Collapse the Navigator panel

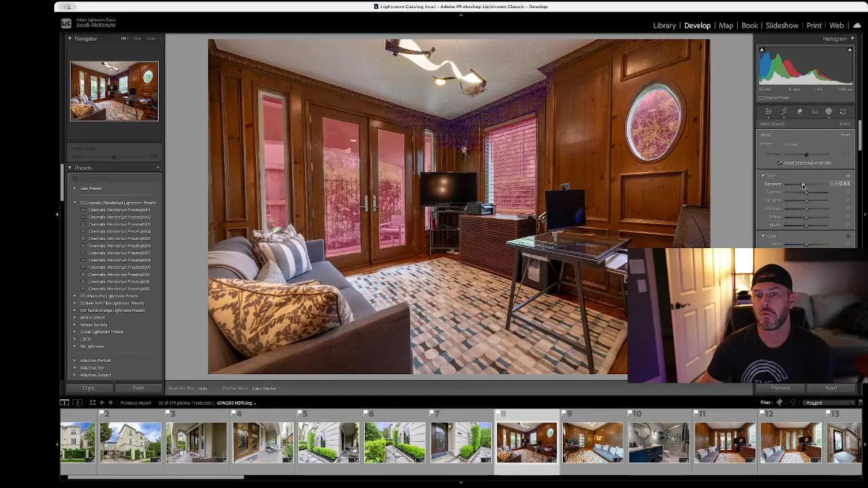[x=69, y=39]
